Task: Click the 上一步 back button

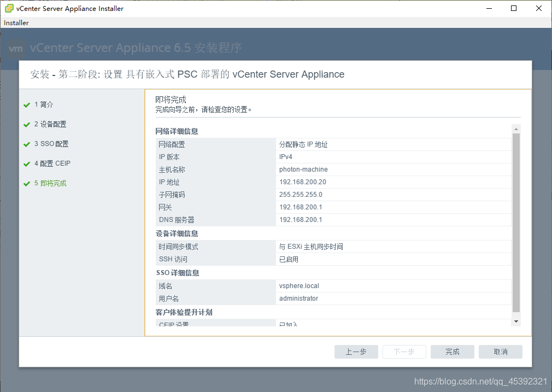Action: pos(356,352)
